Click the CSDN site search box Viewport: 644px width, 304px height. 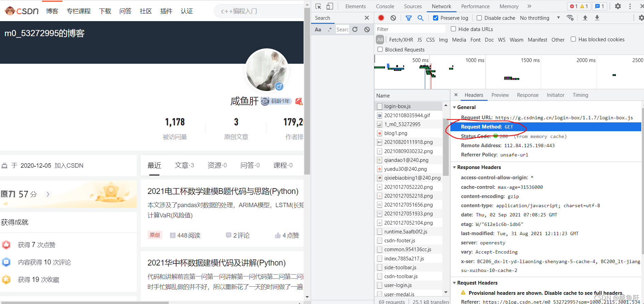259,11
